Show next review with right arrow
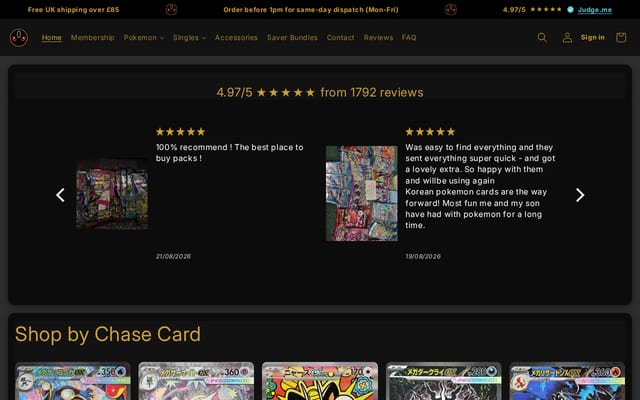Screen dimensions: 640x400 pos(580,195)
